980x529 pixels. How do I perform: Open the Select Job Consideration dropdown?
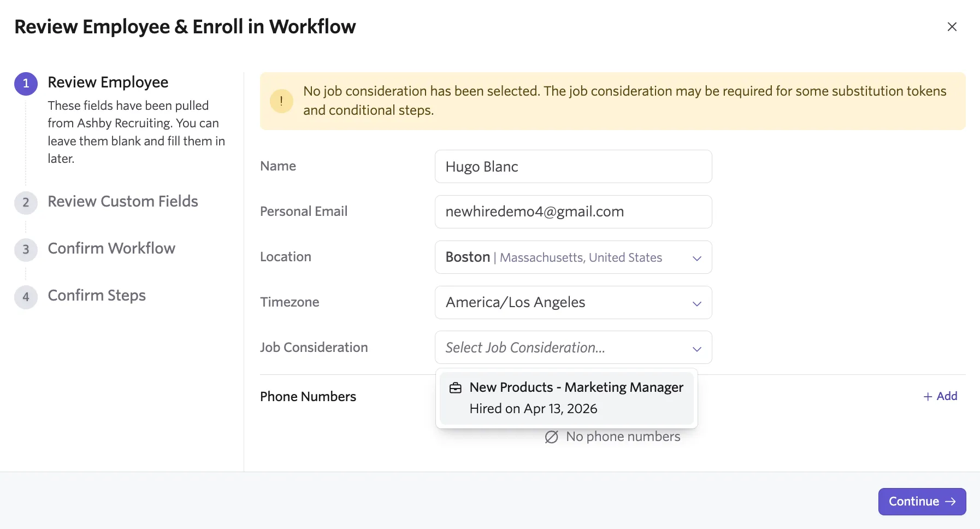pyautogui.click(x=573, y=348)
